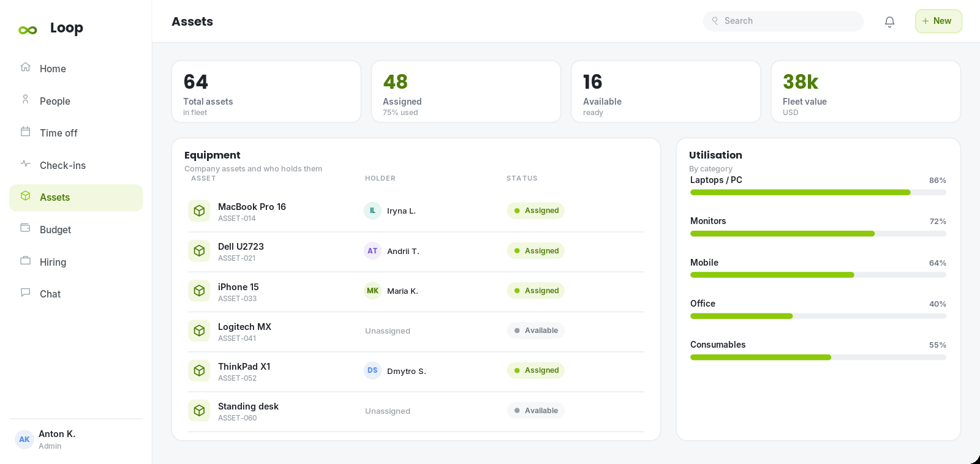This screenshot has height=464, width=980.
Task: Click the DS avatar for Dmytro S.
Action: point(372,370)
